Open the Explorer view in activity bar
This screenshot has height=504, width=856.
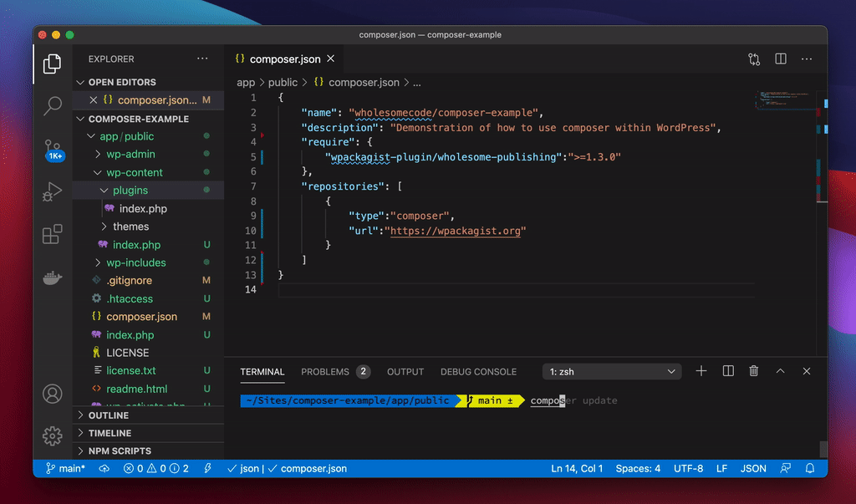click(52, 64)
